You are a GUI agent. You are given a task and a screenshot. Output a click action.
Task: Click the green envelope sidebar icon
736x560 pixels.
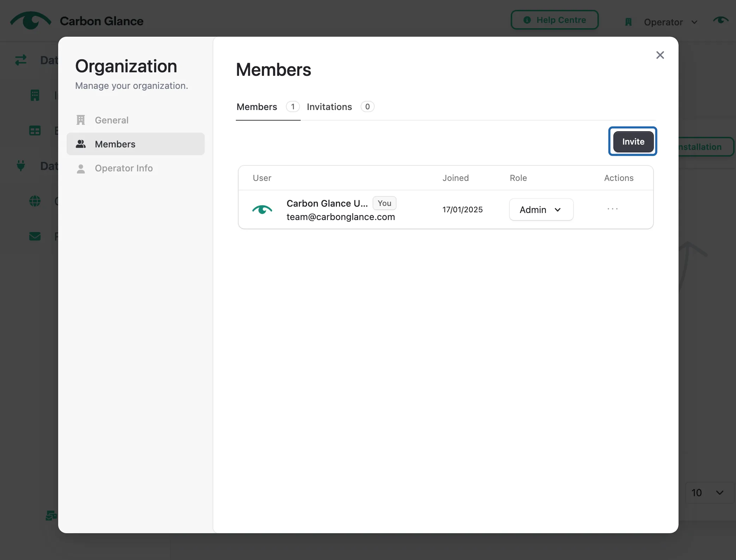pyautogui.click(x=35, y=236)
